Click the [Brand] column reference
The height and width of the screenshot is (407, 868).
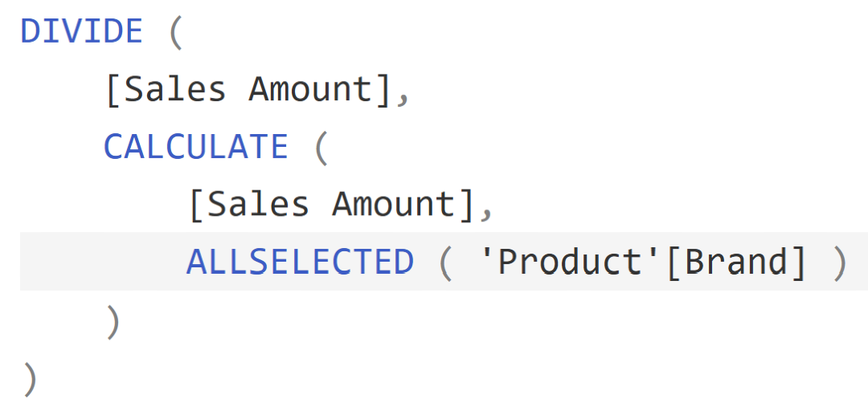735,263
